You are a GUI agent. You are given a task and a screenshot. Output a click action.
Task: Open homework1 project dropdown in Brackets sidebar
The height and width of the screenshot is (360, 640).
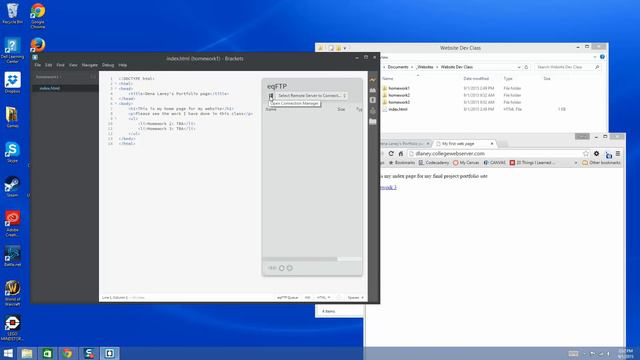48,77
